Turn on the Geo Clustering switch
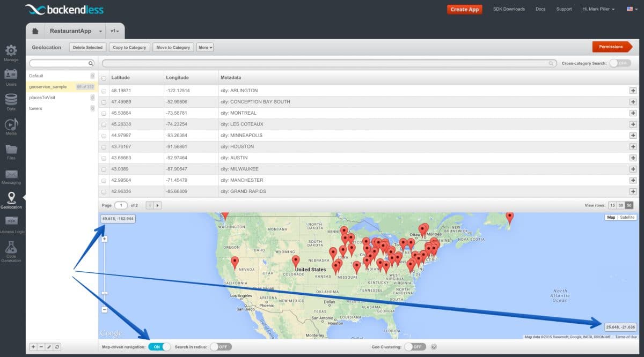Viewport: 644px width, 357px height. click(x=415, y=347)
